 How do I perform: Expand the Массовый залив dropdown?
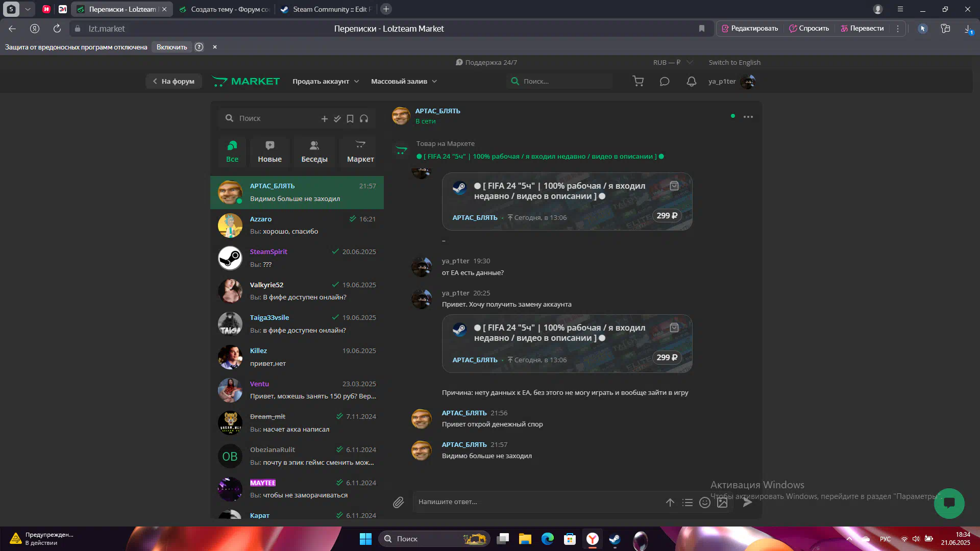click(x=404, y=81)
